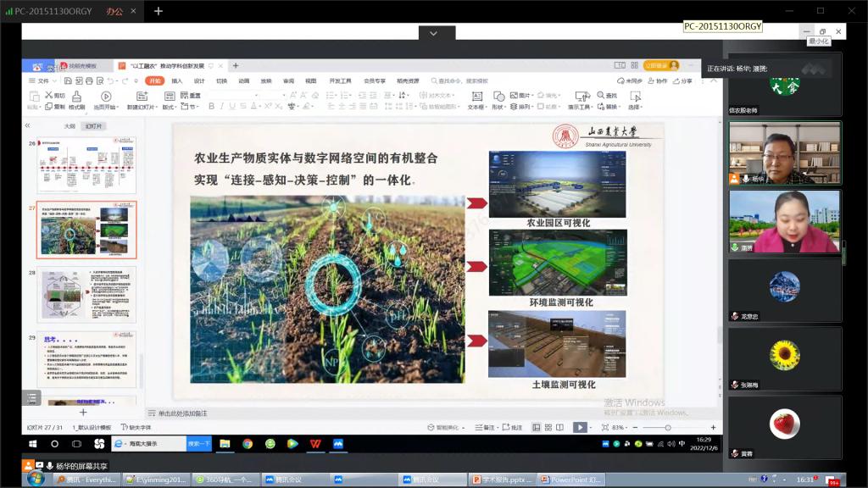Toggle bold text formatting

[x=210, y=107]
